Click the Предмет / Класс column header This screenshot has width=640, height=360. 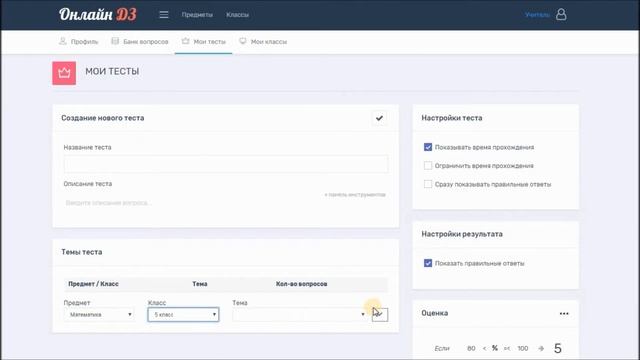tap(93, 284)
